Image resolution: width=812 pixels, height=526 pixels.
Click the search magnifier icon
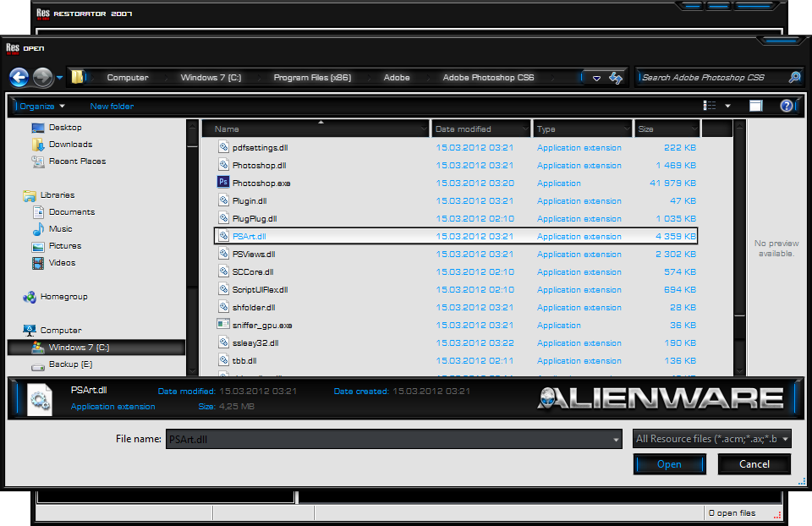794,78
